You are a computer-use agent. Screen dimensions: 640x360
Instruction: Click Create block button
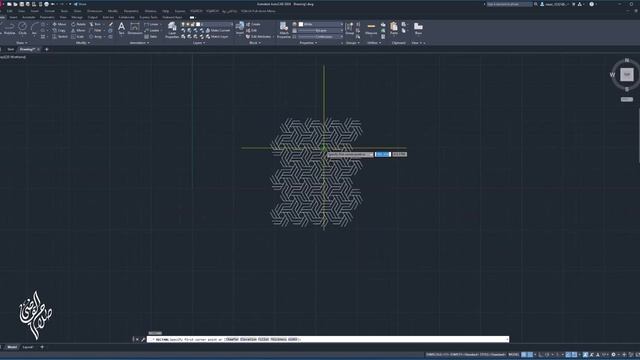[x=253, y=24]
